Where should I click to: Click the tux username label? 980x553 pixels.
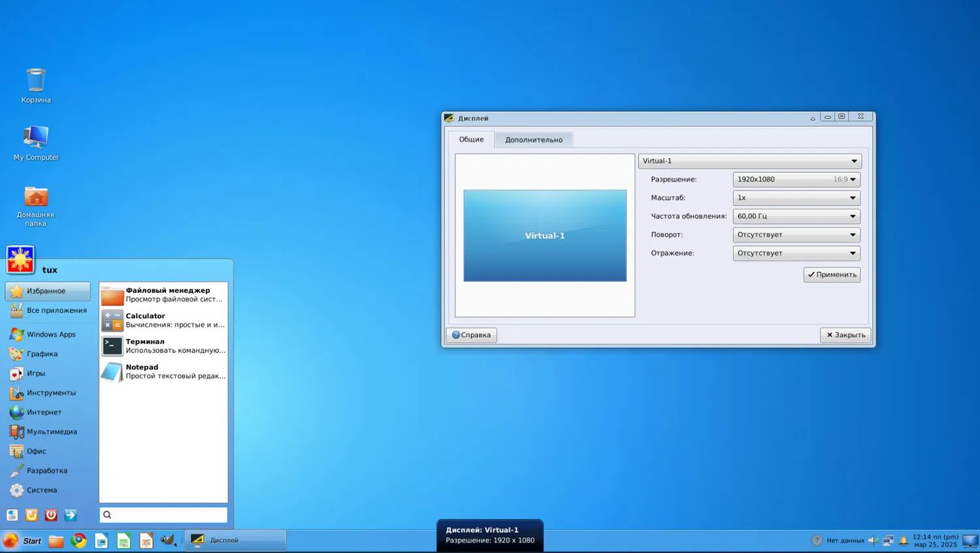tap(50, 270)
